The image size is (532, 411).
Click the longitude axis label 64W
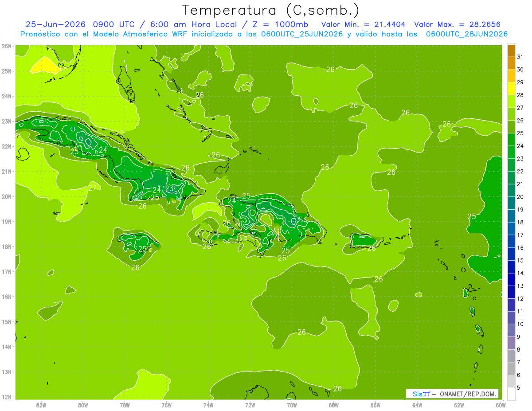tap(417, 405)
